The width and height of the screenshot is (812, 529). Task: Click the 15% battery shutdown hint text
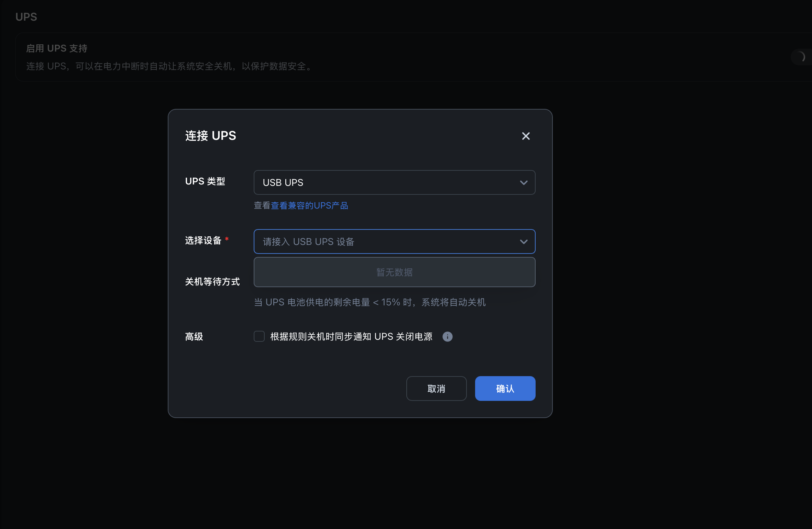(x=370, y=302)
